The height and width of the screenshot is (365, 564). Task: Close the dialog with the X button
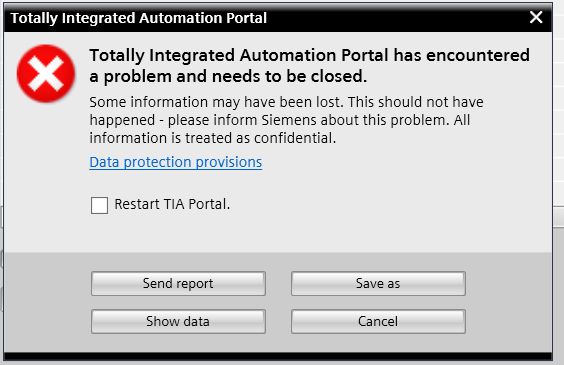(536, 17)
